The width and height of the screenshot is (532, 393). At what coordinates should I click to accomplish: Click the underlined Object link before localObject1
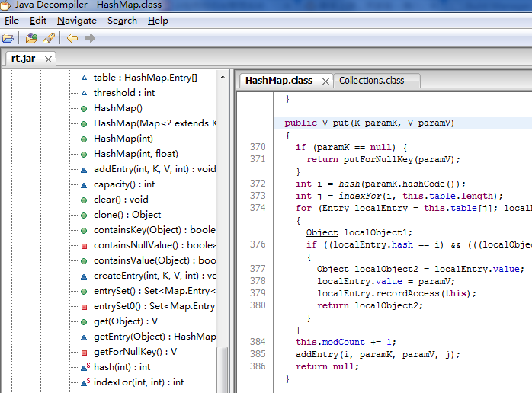pos(322,232)
